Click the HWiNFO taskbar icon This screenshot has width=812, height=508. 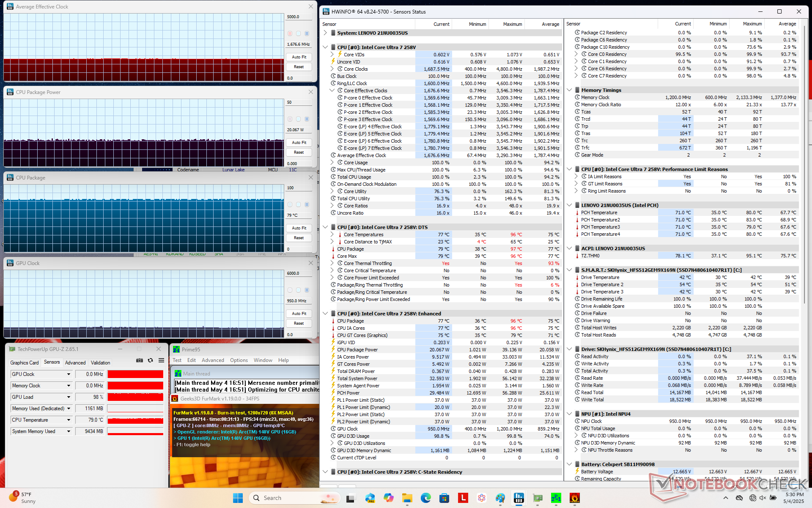518,498
